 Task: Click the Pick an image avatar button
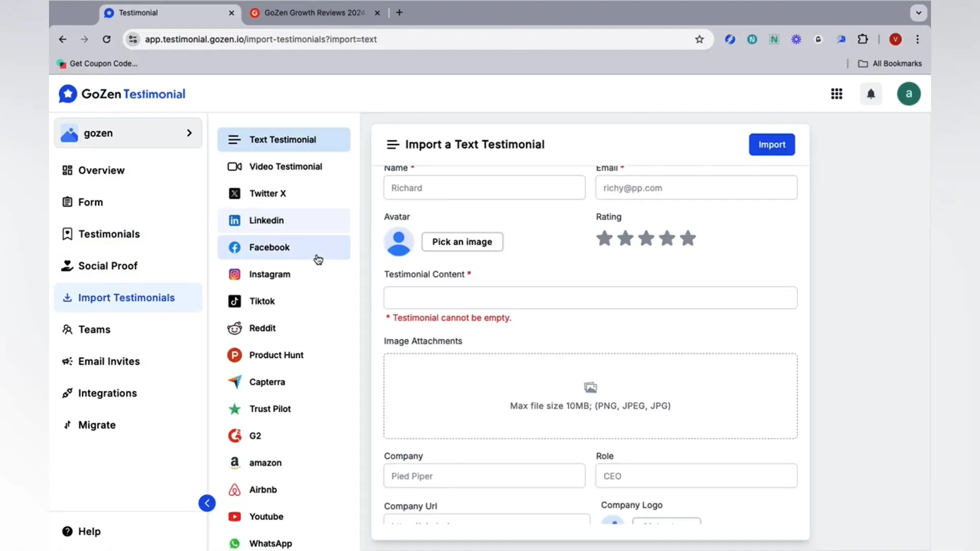pyautogui.click(x=462, y=241)
